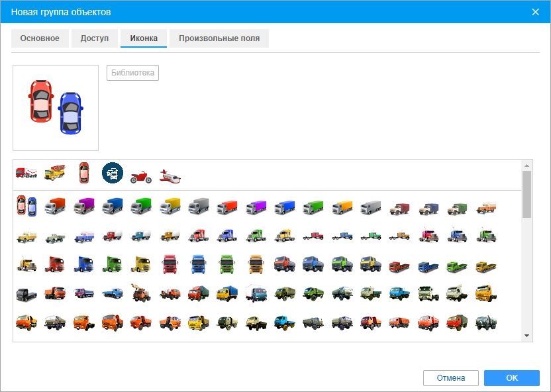Select the black flatbed truck icon
This screenshot has width=551, height=392.
tap(26, 295)
